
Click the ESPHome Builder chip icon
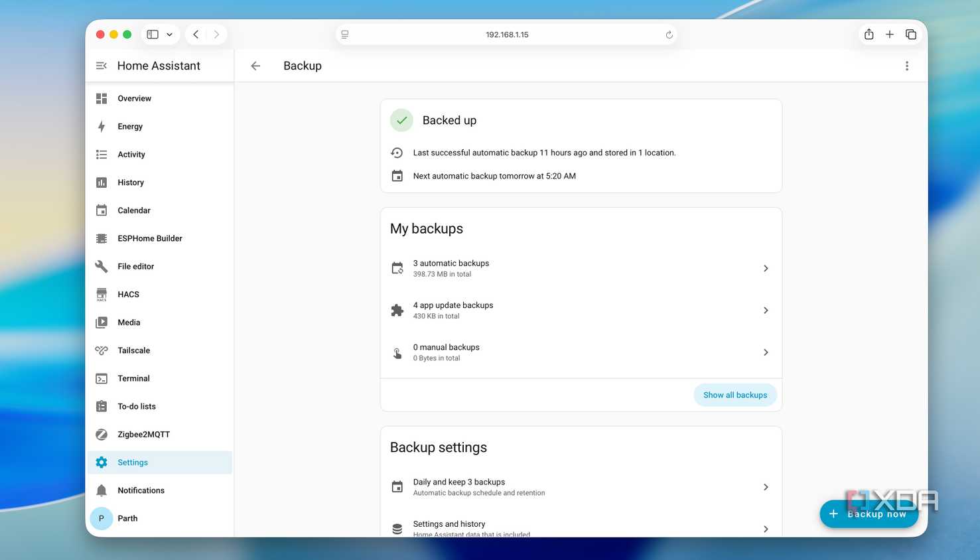coord(102,238)
